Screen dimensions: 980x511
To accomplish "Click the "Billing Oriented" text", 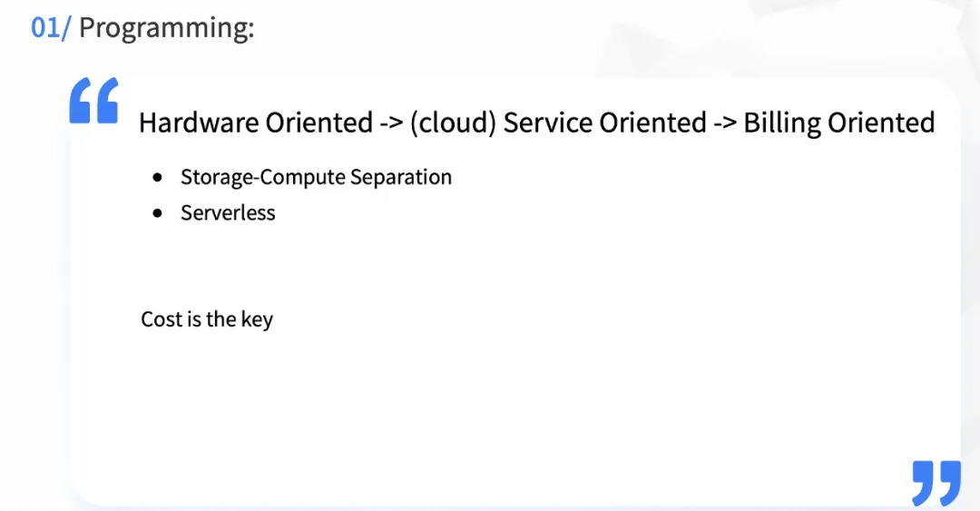I will point(839,123).
